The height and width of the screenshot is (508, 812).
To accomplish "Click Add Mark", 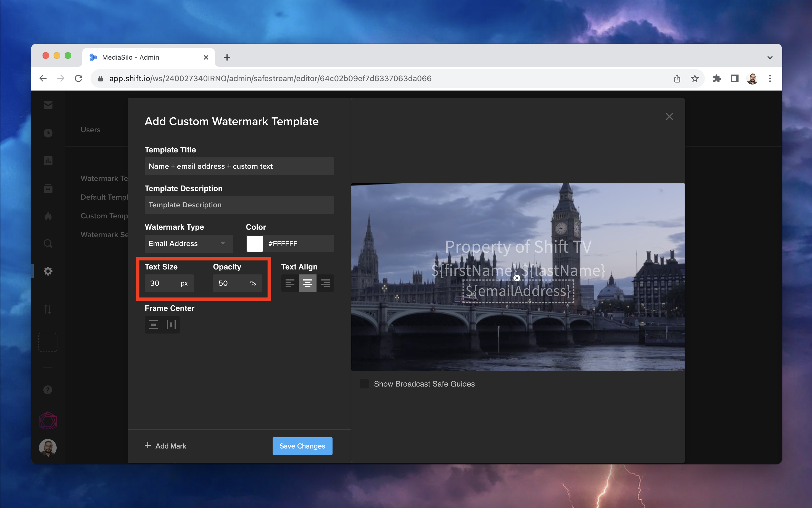I will (165, 446).
